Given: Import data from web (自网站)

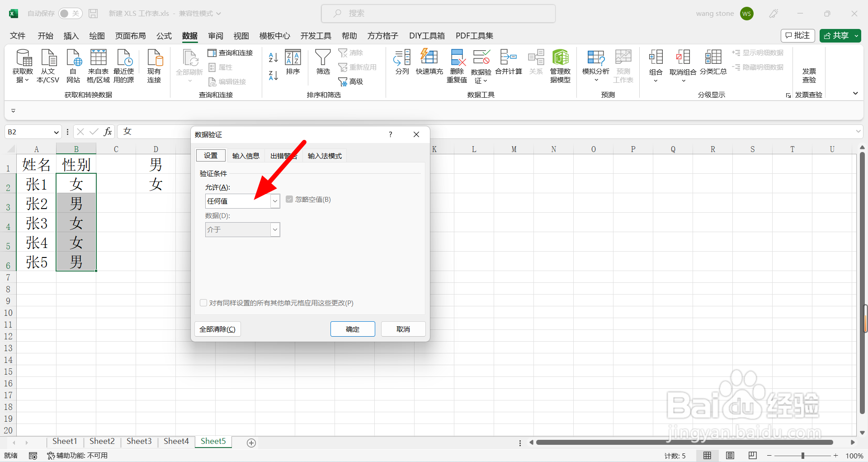Looking at the screenshot, I should (x=73, y=66).
